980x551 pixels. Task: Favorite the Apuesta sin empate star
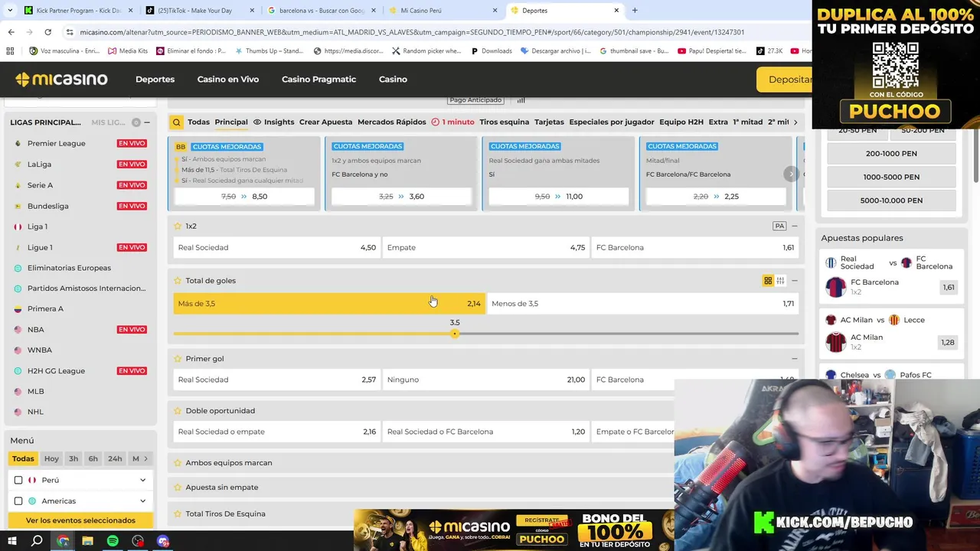pos(178,487)
